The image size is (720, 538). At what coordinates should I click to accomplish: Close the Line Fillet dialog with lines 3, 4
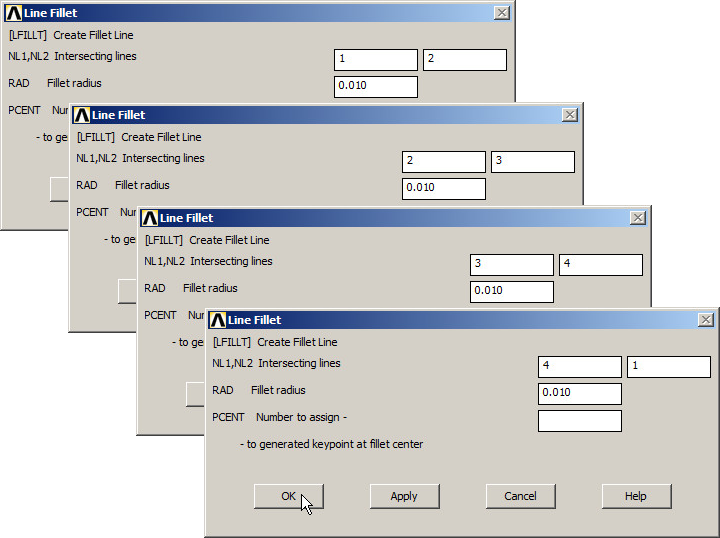637,218
